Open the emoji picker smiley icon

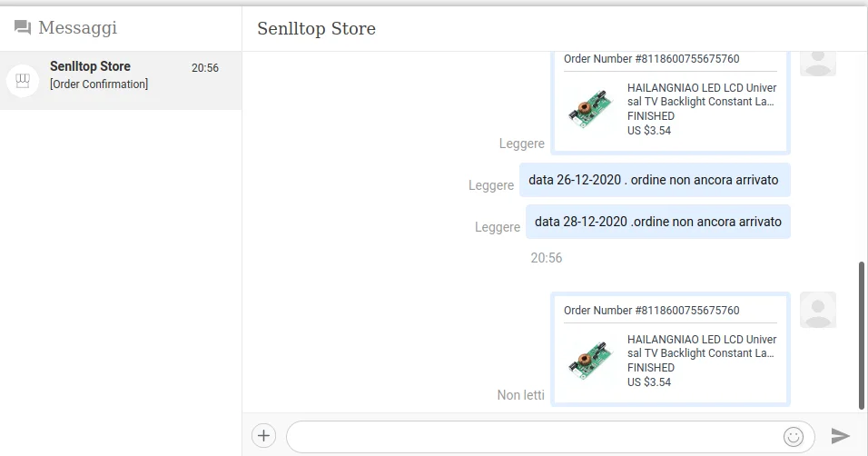[794, 436]
